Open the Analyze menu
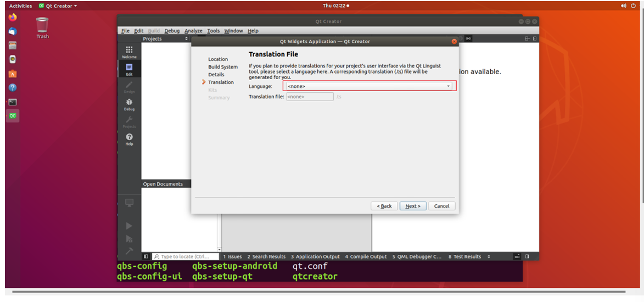This screenshot has height=302, width=644. tap(193, 31)
